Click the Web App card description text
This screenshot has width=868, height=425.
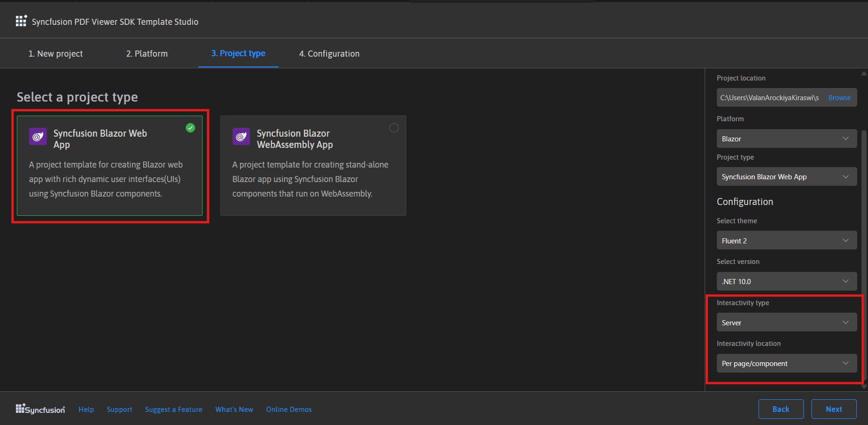(x=106, y=179)
